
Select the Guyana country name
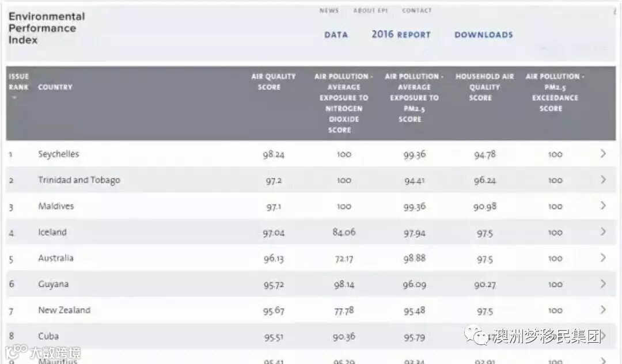(53, 285)
